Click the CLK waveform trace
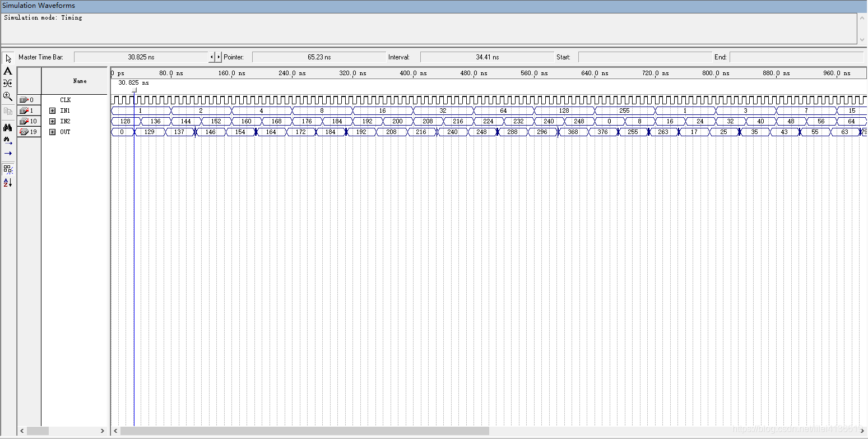This screenshot has height=439, width=868. [489, 100]
